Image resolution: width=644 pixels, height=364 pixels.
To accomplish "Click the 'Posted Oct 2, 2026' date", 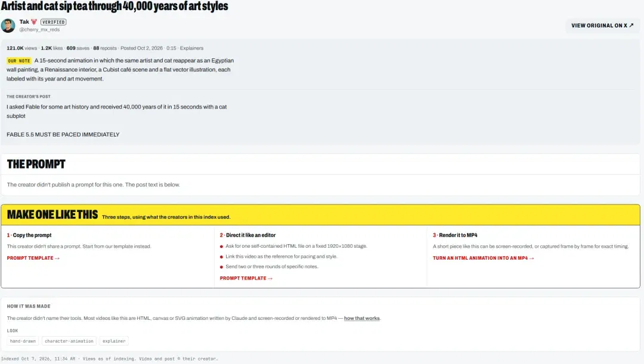I will [x=142, y=48].
